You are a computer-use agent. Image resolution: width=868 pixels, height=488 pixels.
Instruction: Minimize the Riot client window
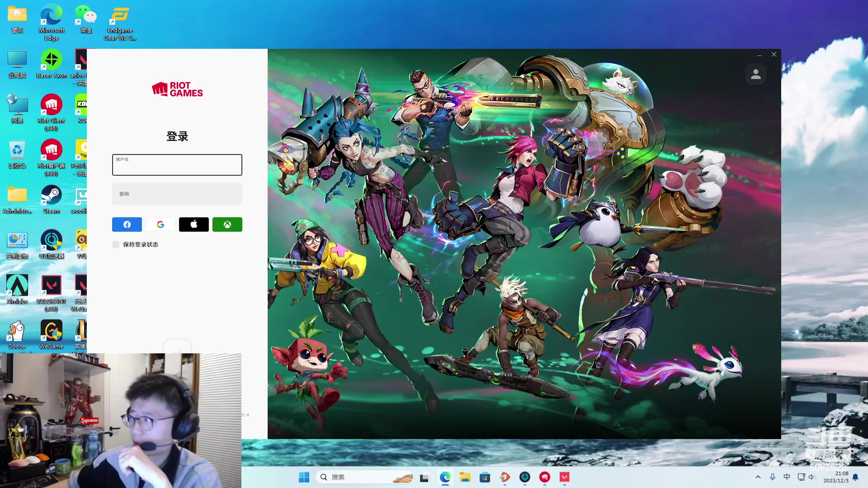[759, 55]
